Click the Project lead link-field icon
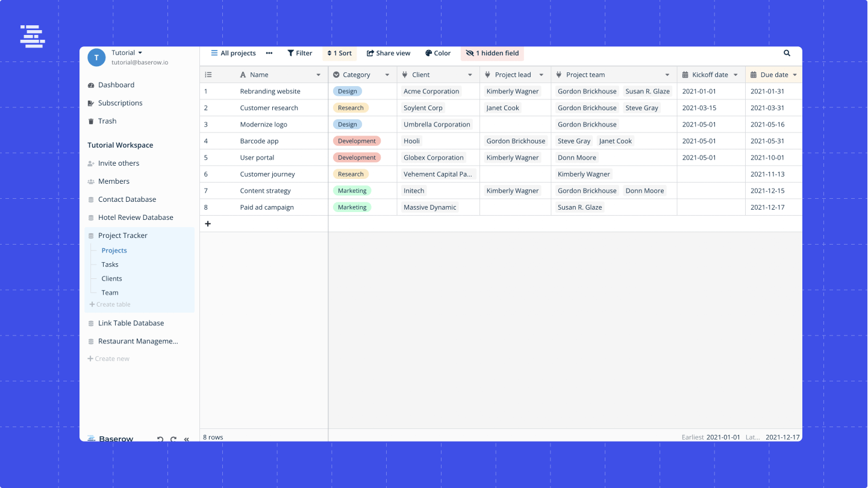The width and height of the screenshot is (868, 488). pos(488,75)
